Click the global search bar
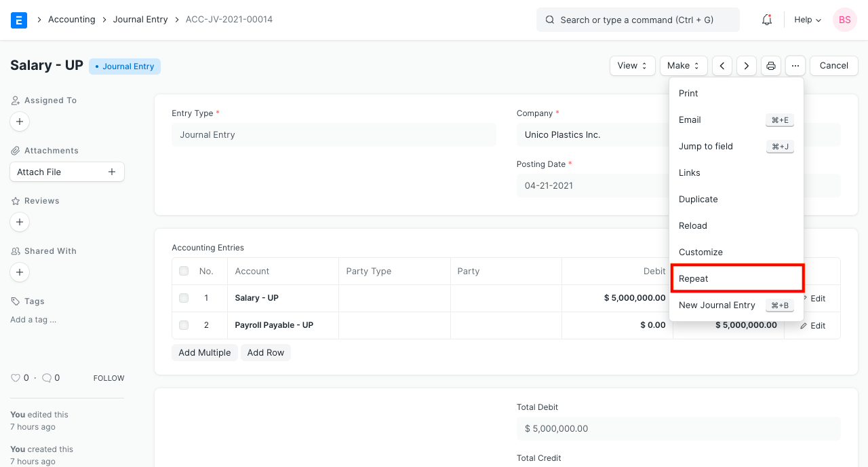Viewport: 868px width, 467px height. tap(637, 20)
